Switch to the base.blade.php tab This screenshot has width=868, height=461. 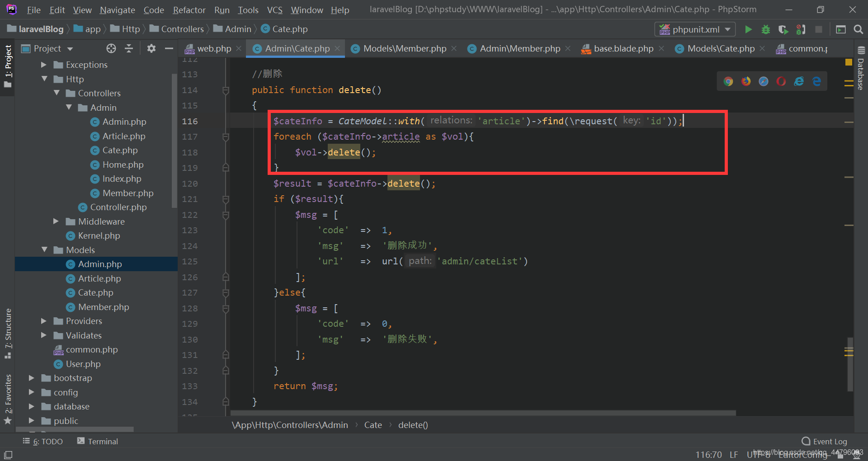623,48
